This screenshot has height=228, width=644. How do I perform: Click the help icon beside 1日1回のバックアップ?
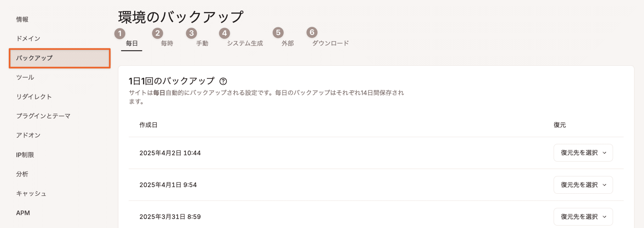pos(223,81)
